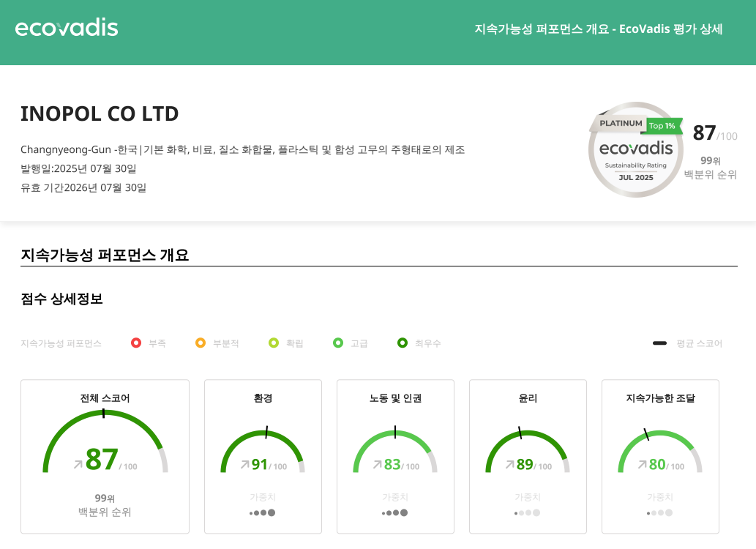Click the trend arrow beside score 91
Image resolution: width=756 pixels, height=549 pixels.
[245, 465]
